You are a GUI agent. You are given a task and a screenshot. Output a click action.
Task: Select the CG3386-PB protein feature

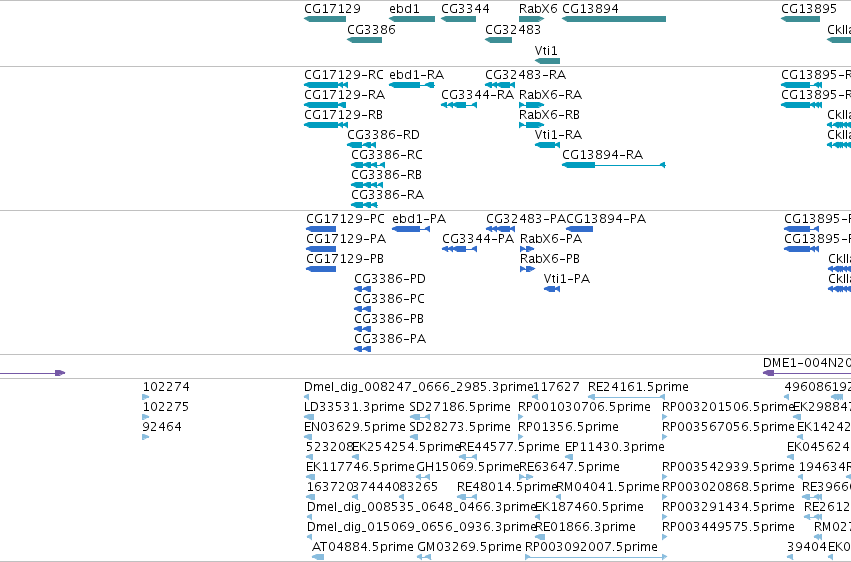coord(363,329)
